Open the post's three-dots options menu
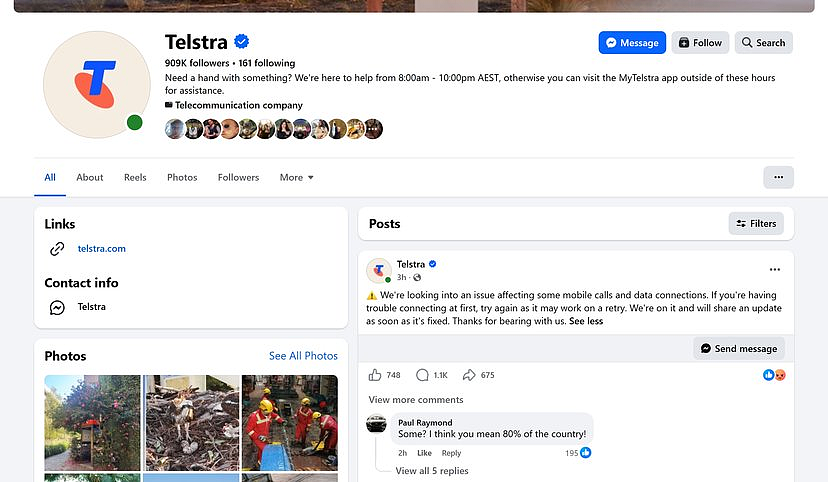 (775, 269)
